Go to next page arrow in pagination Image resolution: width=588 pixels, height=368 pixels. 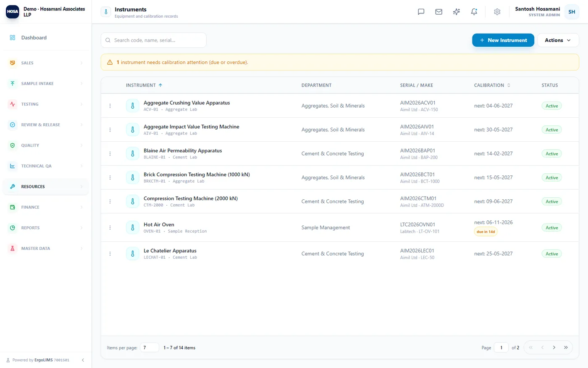click(x=554, y=347)
